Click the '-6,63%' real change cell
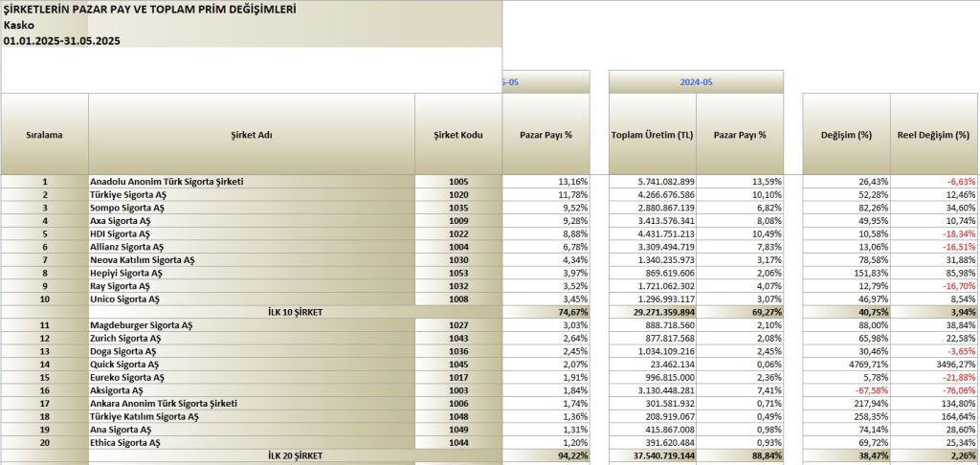The width and height of the screenshot is (980, 465). click(x=934, y=181)
